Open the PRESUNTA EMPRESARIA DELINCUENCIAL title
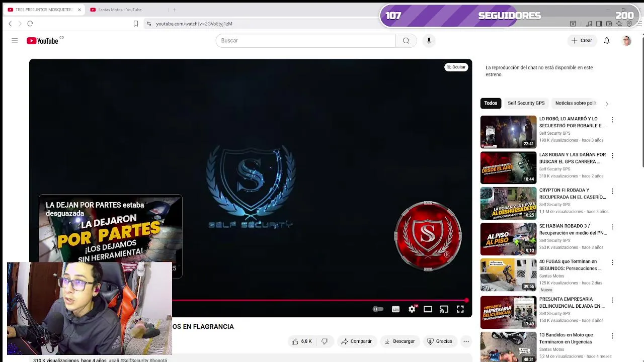Image resolution: width=644 pixels, height=362 pixels. (572, 302)
